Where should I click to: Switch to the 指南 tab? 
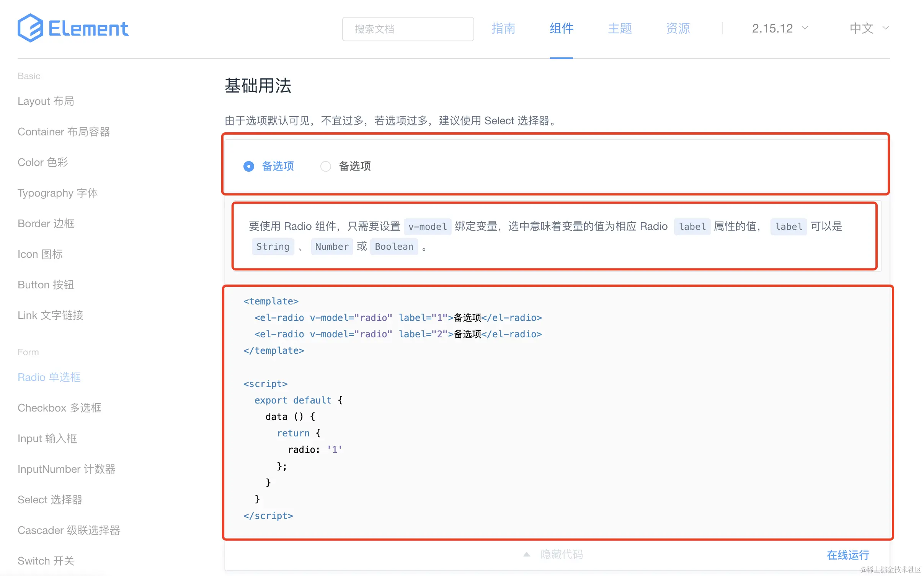click(x=503, y=28)
